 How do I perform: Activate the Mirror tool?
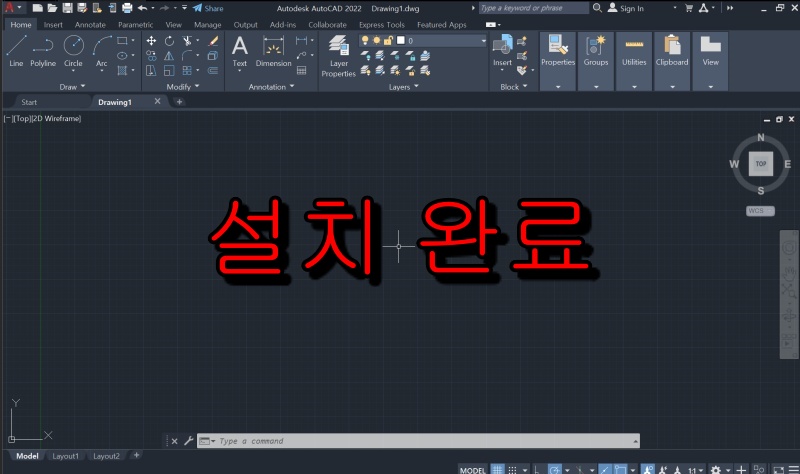click(x=169, y=56)
